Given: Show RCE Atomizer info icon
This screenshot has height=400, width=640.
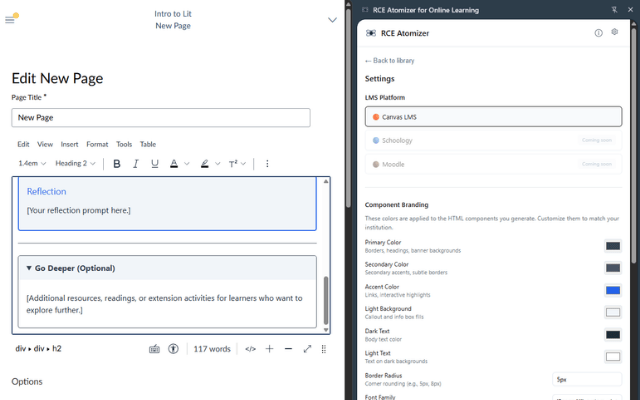Looking at the screenshot, I should point(598,33).
